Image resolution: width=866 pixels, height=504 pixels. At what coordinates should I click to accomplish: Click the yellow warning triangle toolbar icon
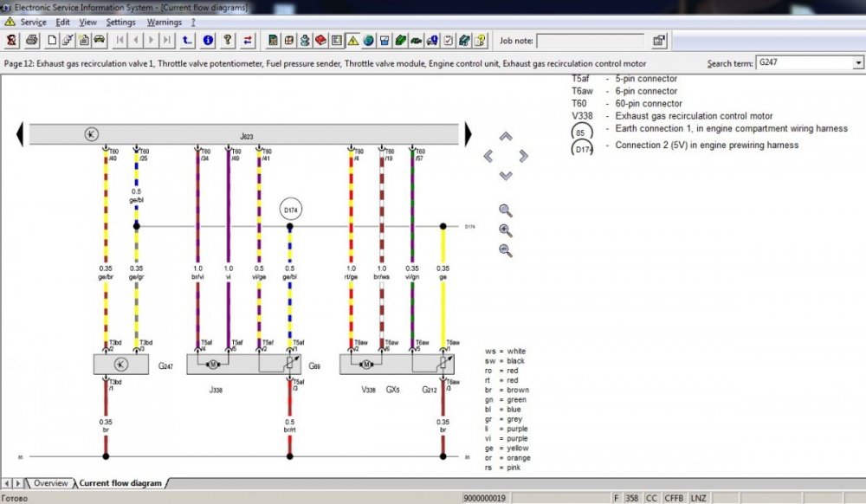[x=352, y=40]
